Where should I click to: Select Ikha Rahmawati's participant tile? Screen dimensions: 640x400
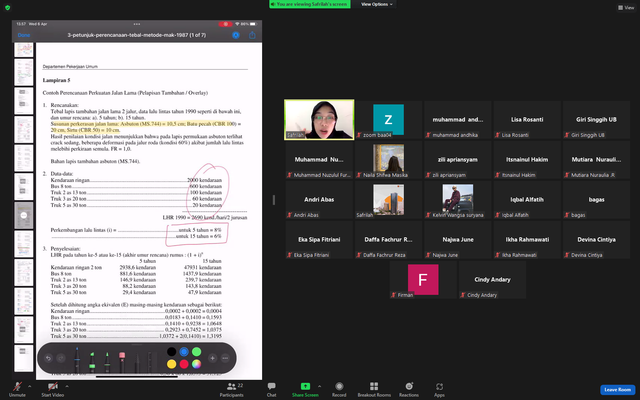click(x=527, y=240)
